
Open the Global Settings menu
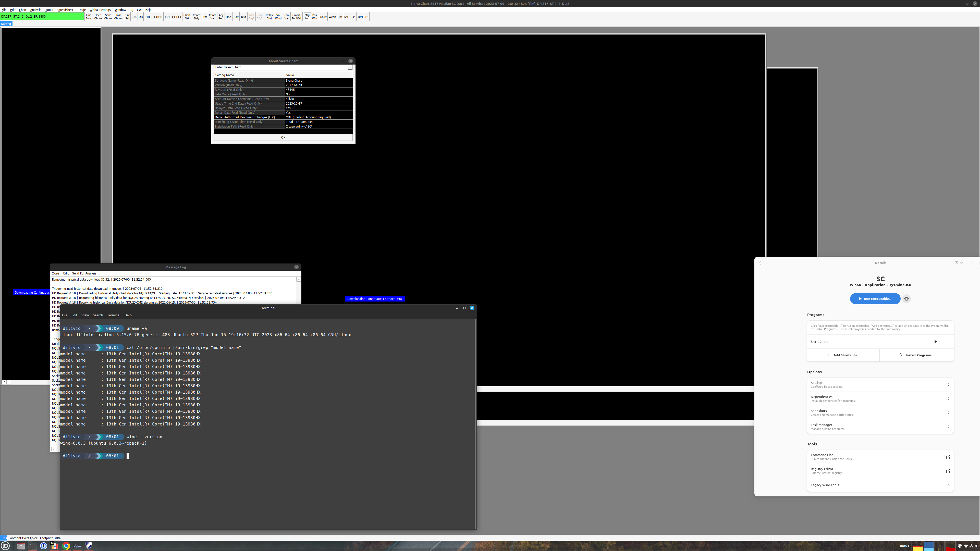click(100, 10)
